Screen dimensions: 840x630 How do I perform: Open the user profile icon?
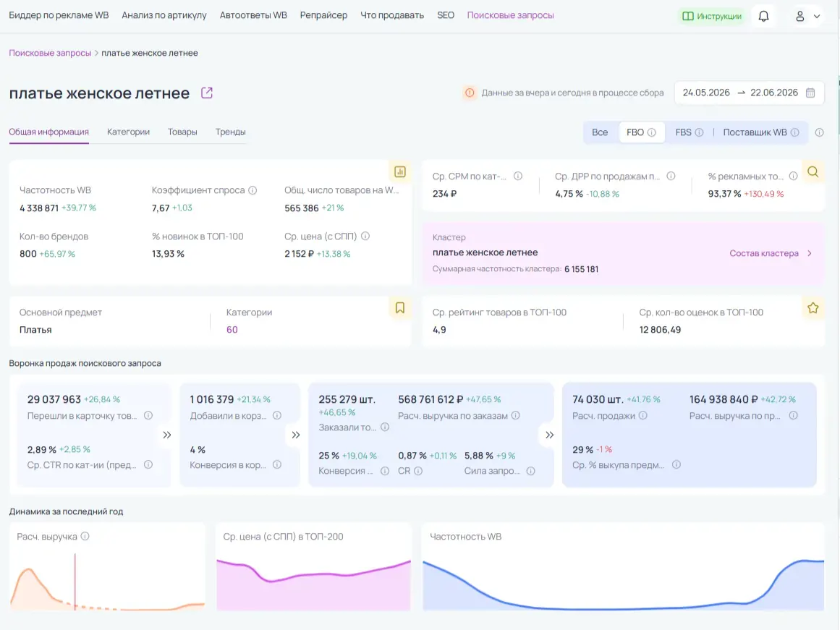point(799,16)
